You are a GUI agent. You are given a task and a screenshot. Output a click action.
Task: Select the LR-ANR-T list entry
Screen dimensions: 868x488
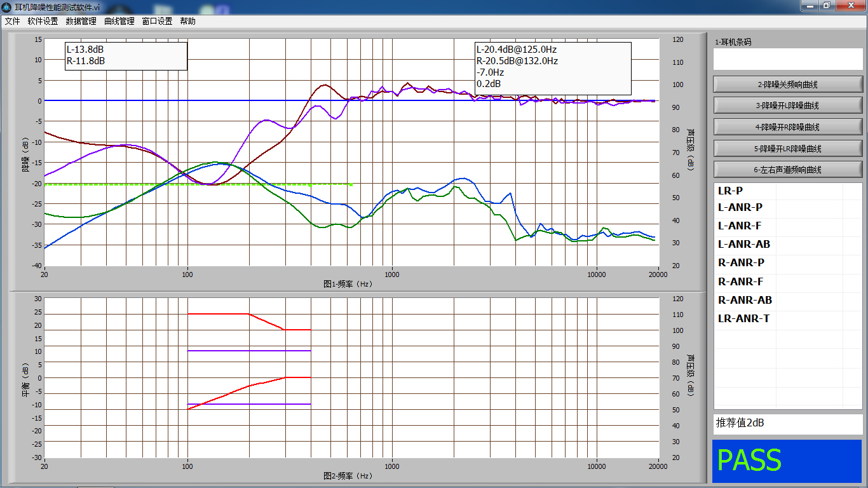pos(743,318)
